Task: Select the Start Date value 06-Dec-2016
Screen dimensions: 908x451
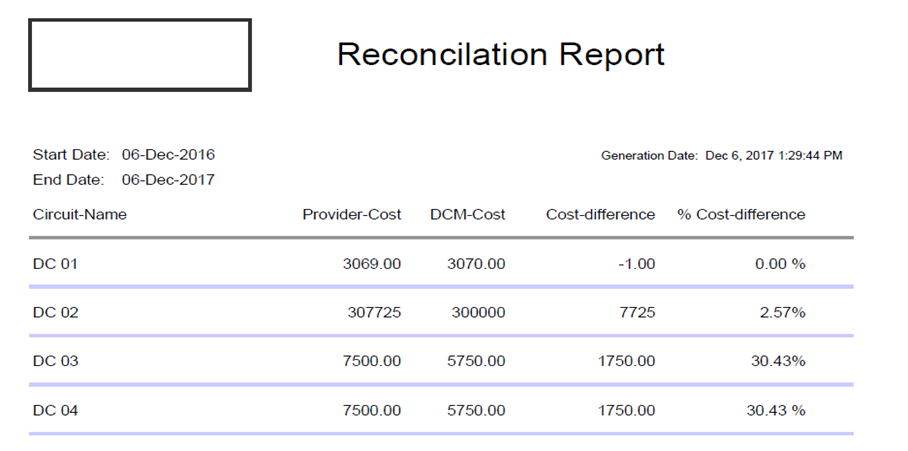Action: tap(168, 155)
